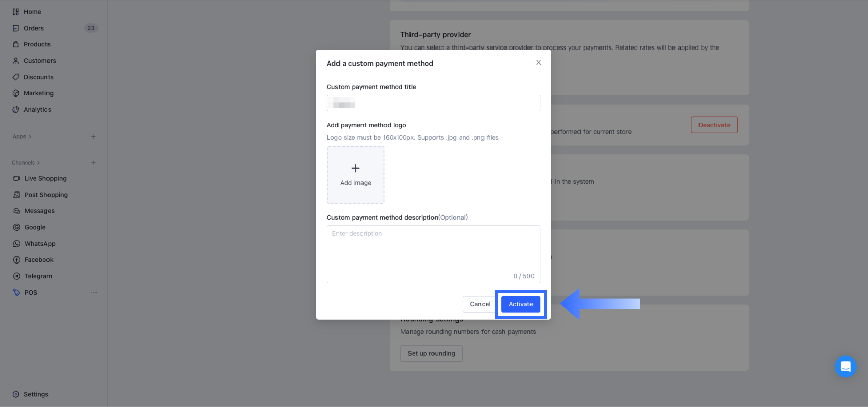This screenshot has width=868, height=407.
Task: Open the Orders sidebar icon
Action: 16,28
